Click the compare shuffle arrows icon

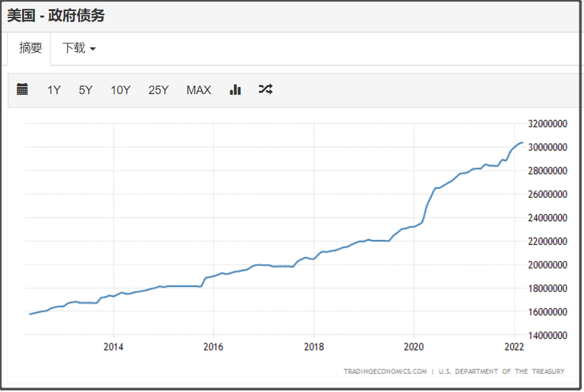point(265,89)
